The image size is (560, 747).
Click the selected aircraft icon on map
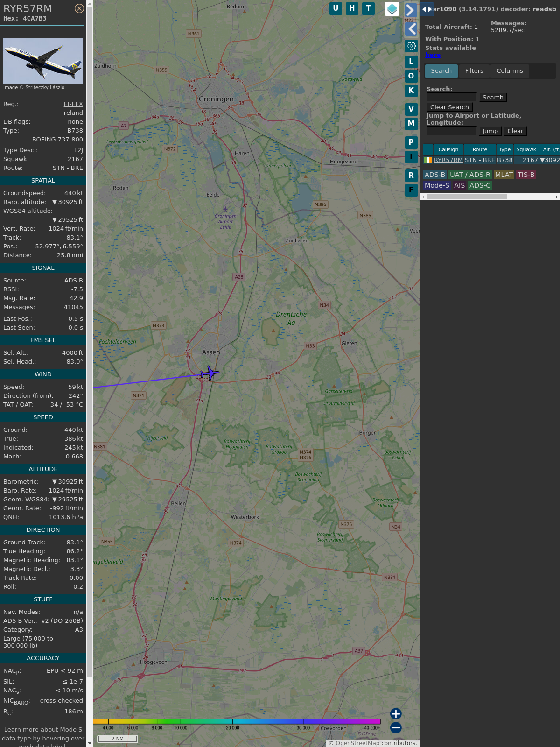210,373
